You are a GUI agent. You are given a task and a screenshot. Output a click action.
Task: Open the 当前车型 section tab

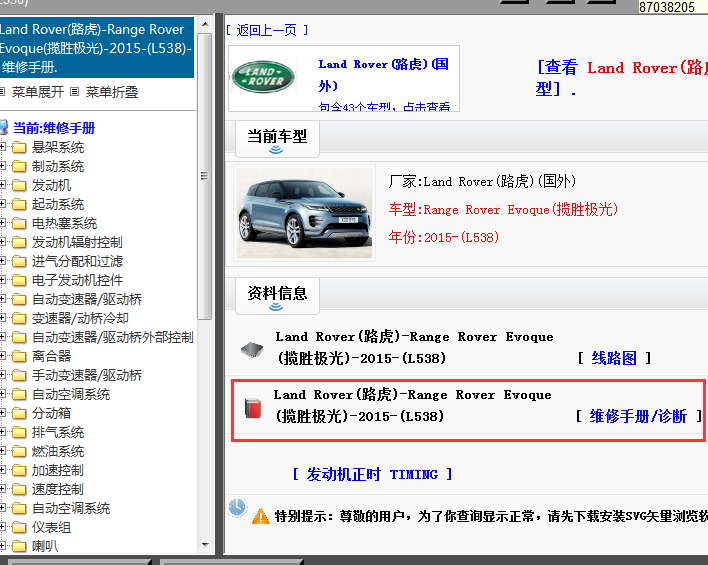tap(277, 139)
